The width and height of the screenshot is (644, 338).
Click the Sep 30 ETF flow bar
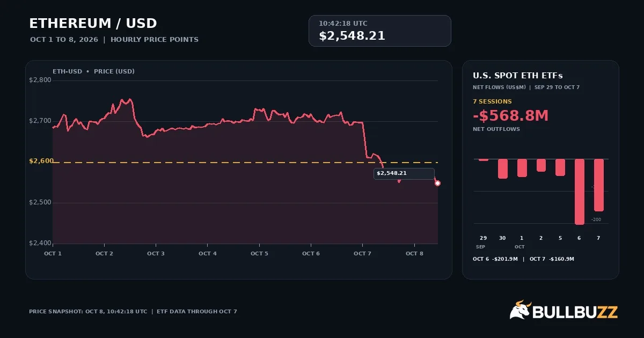pos(503,168)
